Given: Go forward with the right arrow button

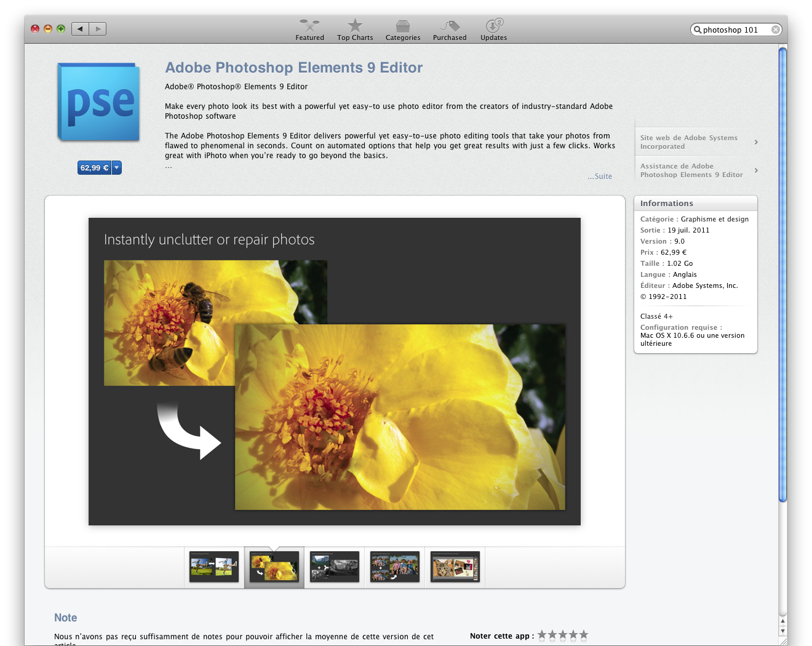Looking at the screenshot, I should (98, 29).
